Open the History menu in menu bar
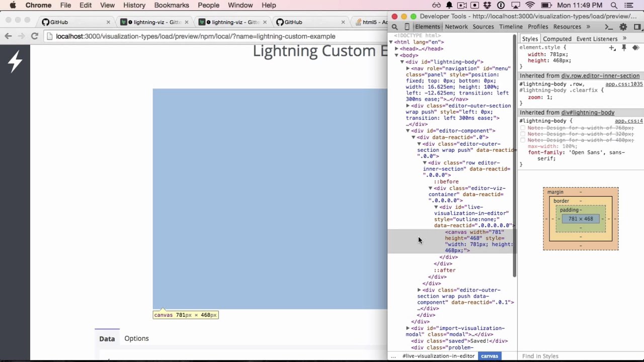644x362 pixels. click(x=134, y=5)
